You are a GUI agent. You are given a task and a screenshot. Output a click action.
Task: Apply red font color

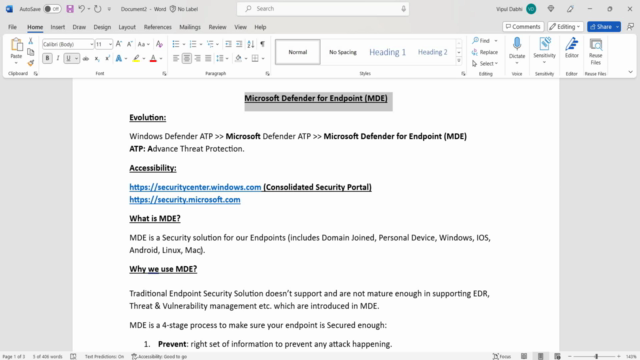tap(153, 59)
